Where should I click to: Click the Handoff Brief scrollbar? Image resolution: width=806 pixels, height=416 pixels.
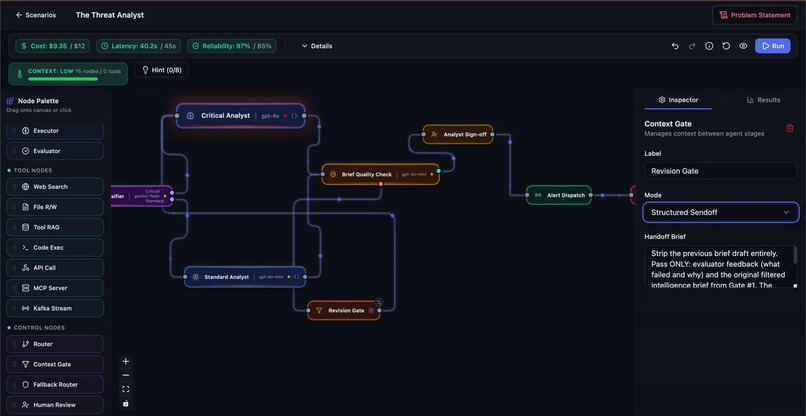click(795, 256)
